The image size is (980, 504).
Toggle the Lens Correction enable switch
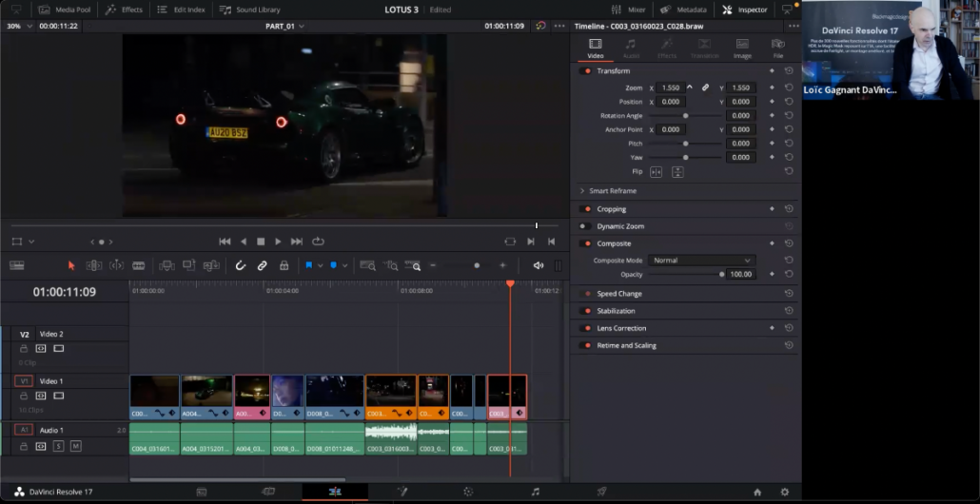[586, 328]
